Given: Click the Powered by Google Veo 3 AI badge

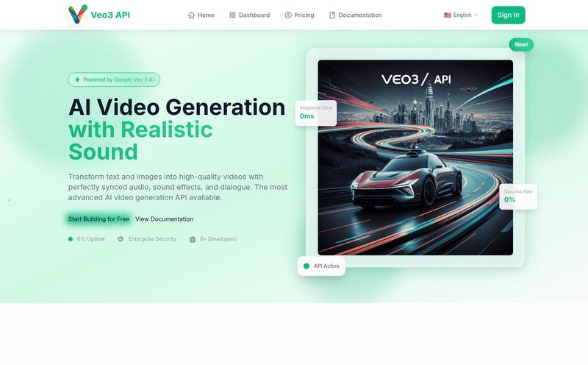Looking at the screenshot, I should click(x=114, y=79).
